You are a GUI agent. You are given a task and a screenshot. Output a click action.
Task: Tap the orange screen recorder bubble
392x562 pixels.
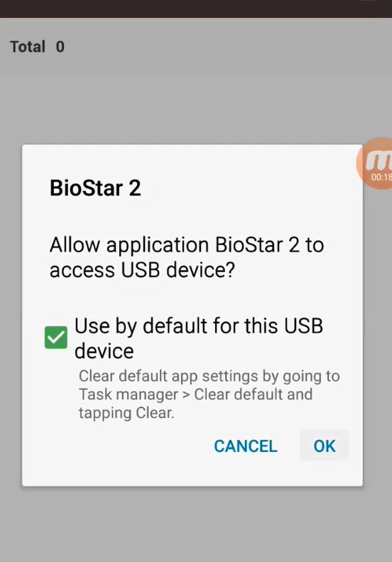coord(376,163)
